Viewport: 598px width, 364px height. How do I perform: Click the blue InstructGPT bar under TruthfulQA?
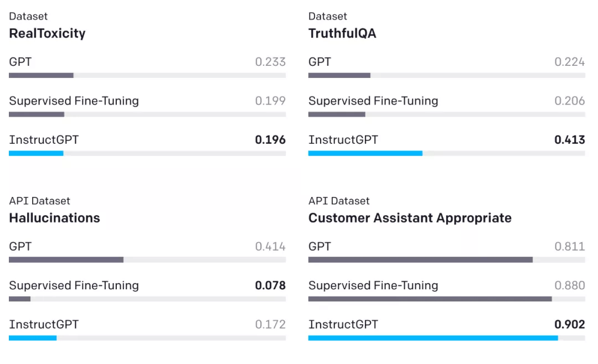point(365,153)
